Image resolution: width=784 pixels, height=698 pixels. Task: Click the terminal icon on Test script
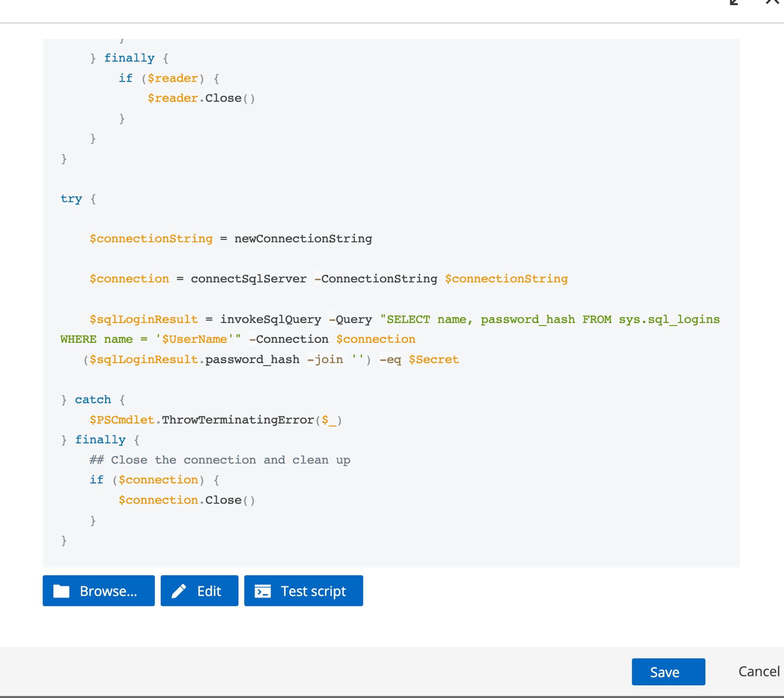pyautogui.click(x=263, y=591)
